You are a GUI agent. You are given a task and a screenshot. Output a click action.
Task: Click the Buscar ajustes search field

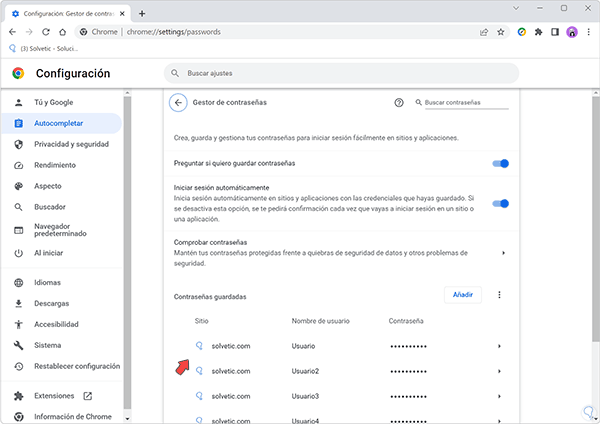point(340,73)
